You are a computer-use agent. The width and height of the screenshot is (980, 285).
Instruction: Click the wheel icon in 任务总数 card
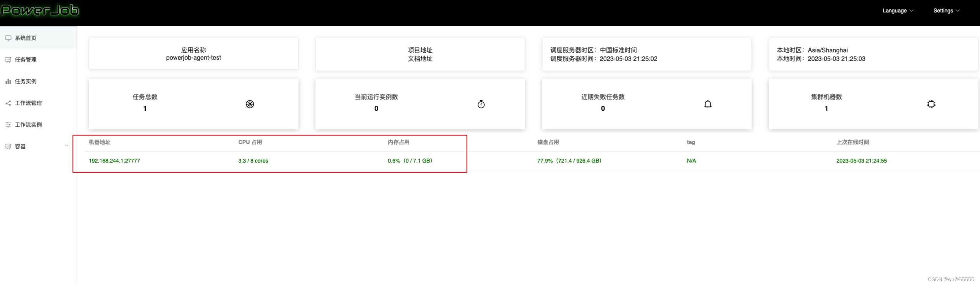(x=250, y=104)
